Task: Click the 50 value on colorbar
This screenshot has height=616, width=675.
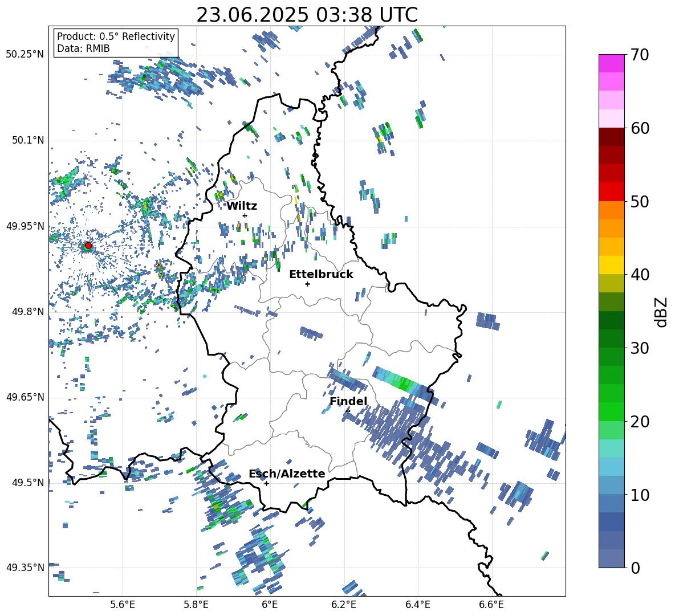Action: click(x=639, y=201)
